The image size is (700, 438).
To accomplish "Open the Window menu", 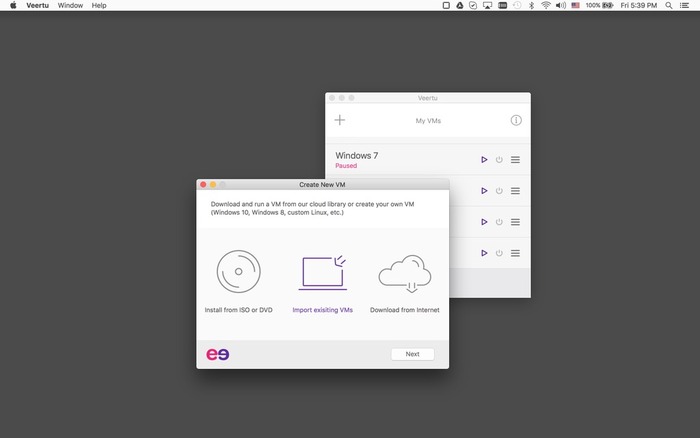I will [x=70, y=5].
